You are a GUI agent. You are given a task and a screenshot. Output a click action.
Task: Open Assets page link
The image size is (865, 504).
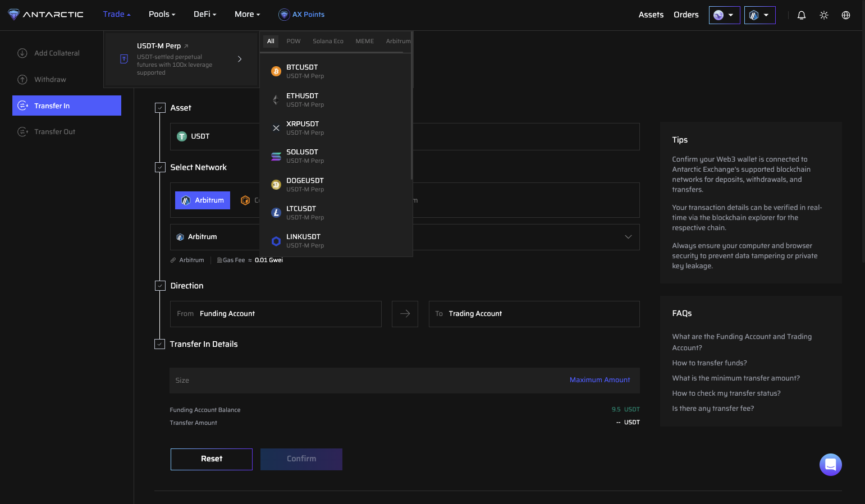tap(651, 15)
